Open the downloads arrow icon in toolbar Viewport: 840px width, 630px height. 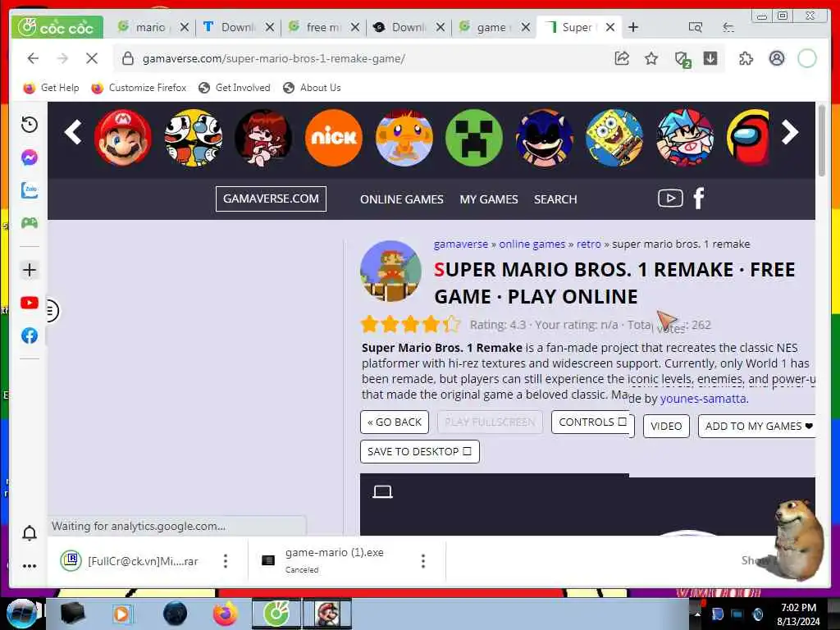tap(710, 58)
